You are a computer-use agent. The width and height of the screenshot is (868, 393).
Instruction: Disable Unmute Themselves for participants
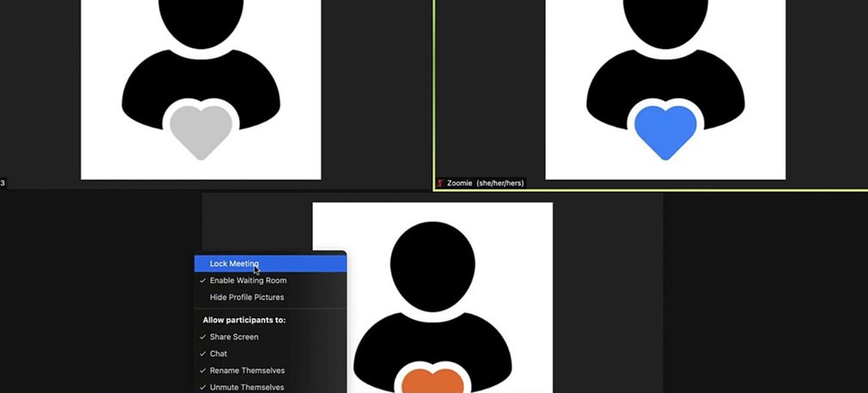pos(247,387)
